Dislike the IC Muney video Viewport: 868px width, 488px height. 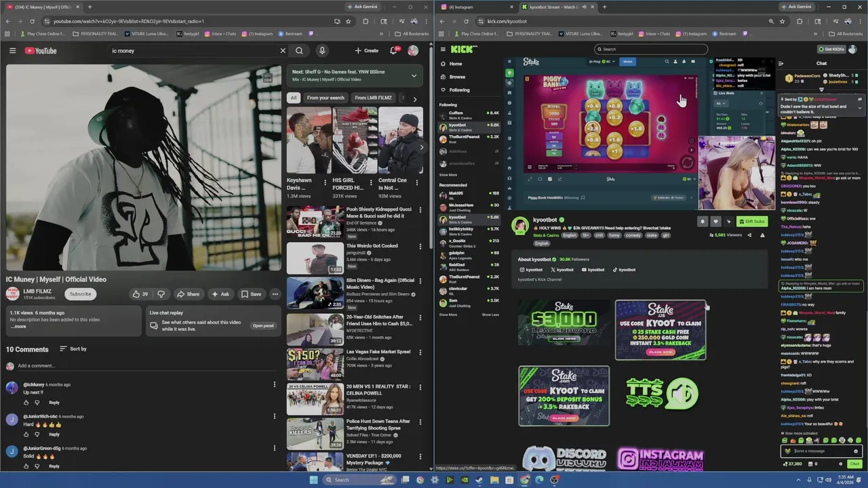click(x=161, y=294)
